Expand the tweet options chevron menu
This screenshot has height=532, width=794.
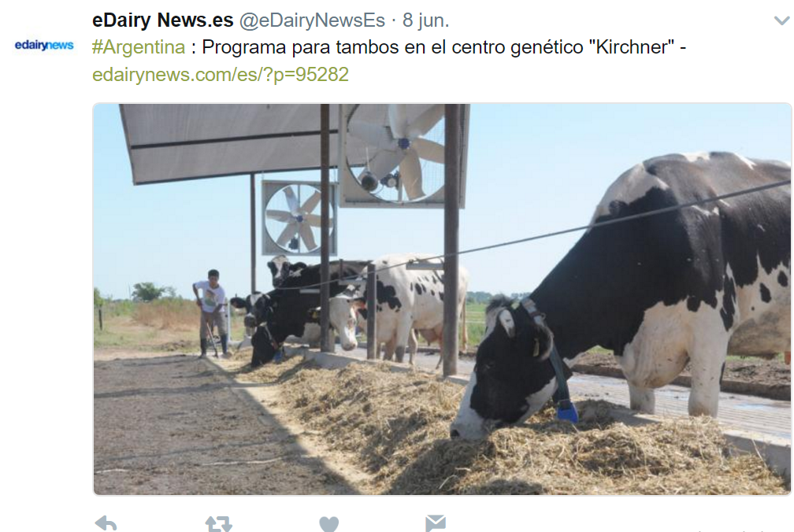(782, 20)
